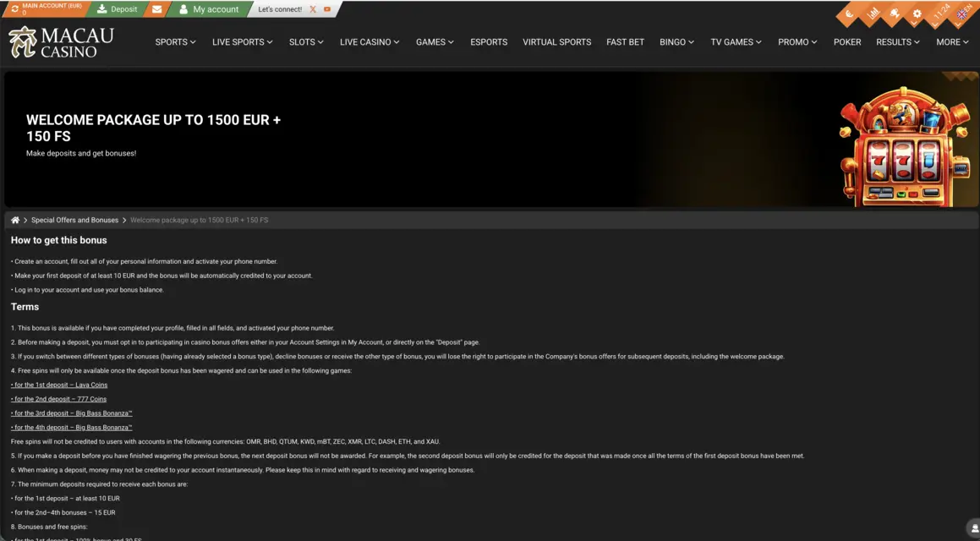This screenshot has width=980, height=541.
Task: Open the euro currency icon
Action: 849,14
